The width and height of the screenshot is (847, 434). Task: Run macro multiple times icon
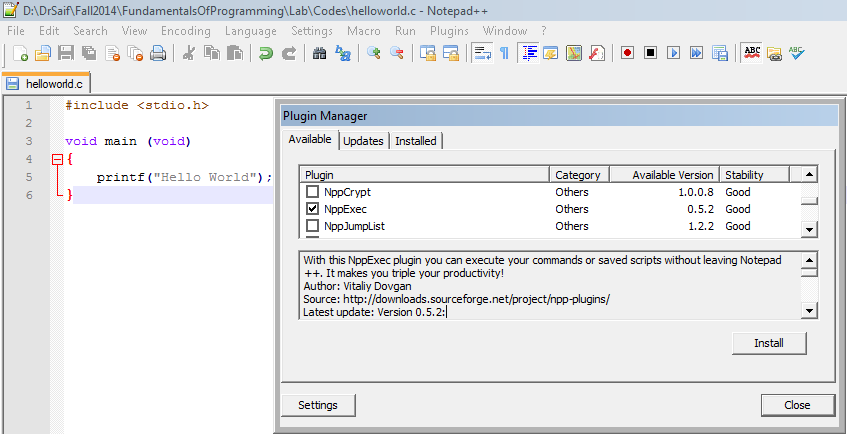pos(696,53)
